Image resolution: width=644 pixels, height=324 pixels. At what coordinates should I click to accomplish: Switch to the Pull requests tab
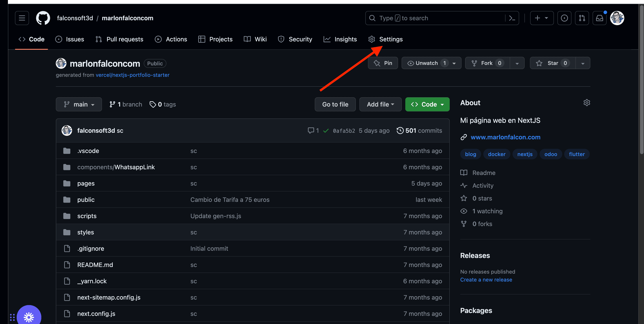119,39
